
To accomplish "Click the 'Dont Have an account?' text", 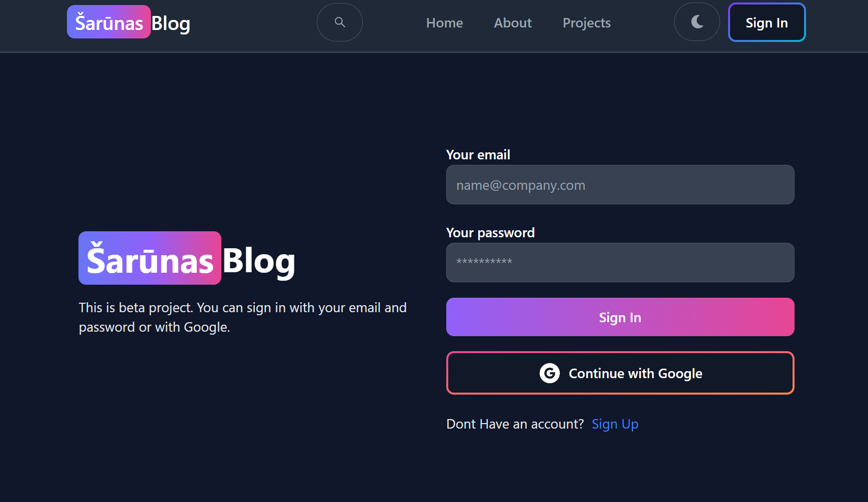I will coord(515,424).
